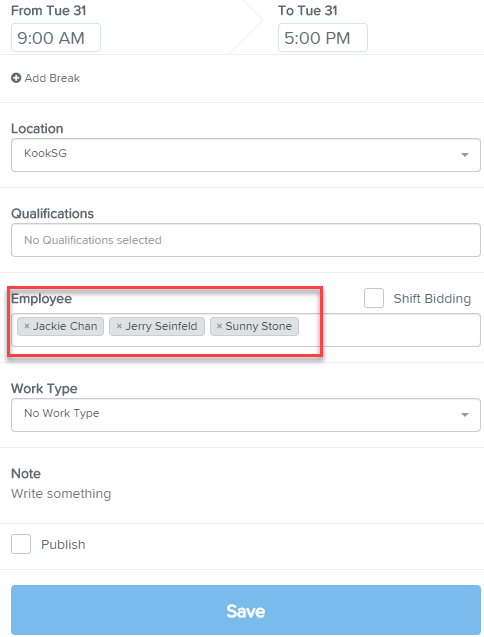Open the KookSG location selector
Screen dimensions: 484x637
coord(246,155)
